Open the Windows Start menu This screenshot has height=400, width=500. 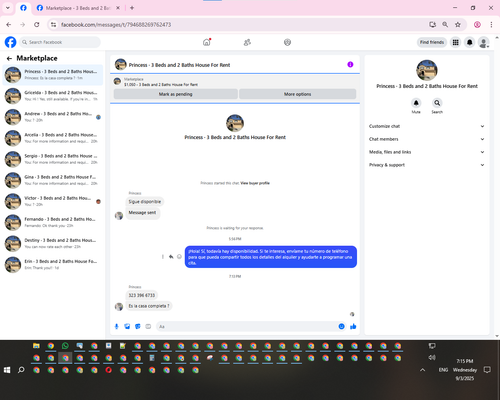tap(7, 370)
